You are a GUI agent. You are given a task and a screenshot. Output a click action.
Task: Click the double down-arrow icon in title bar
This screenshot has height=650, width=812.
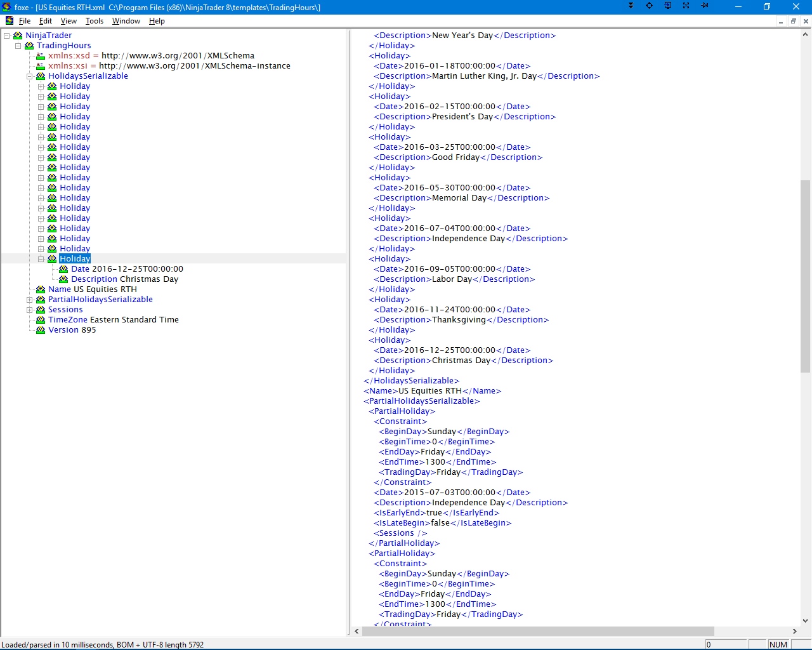pyautogui.click(x=631, y=6)
